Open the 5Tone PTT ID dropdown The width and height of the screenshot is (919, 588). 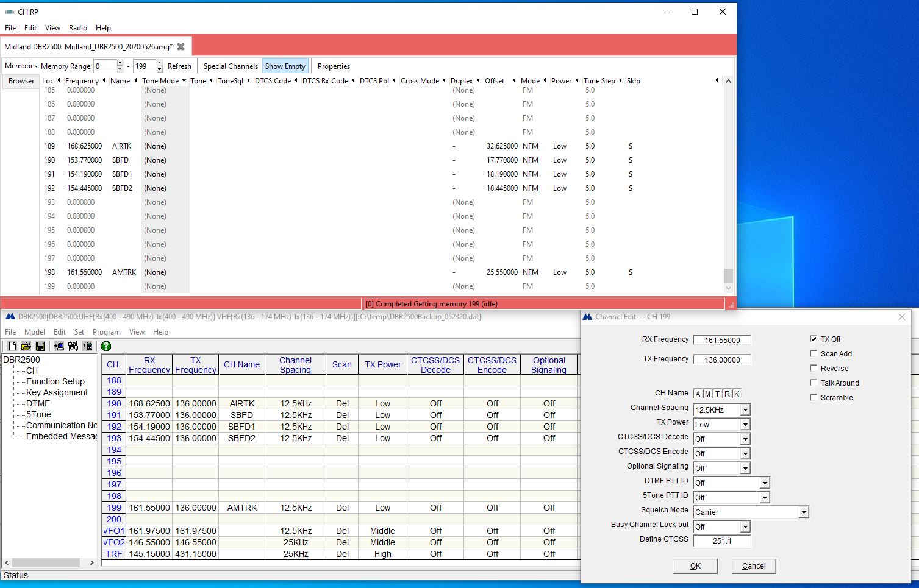(x=765, y=498)
